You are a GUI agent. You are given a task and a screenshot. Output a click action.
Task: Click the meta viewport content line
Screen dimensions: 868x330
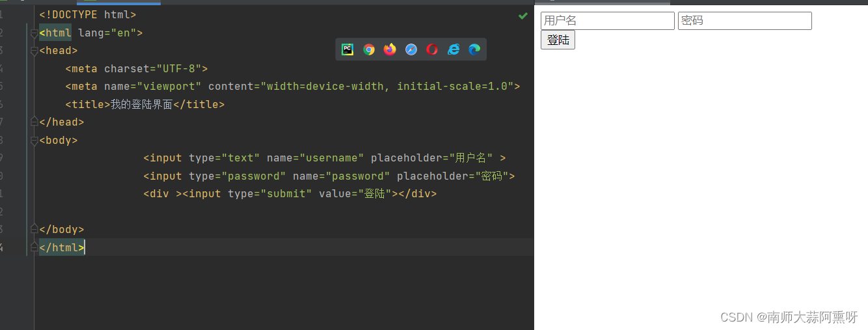pyautogui.click(x=293, y=87)
